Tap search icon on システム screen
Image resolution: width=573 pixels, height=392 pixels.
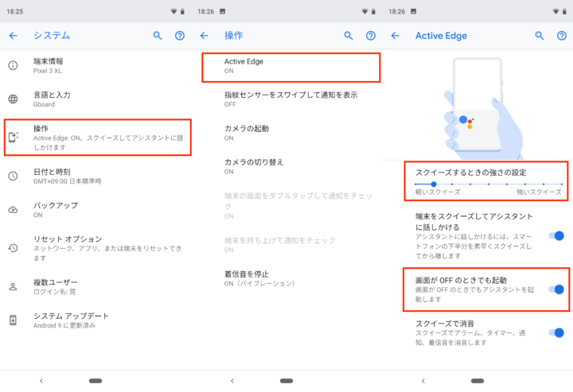[158, 36]
